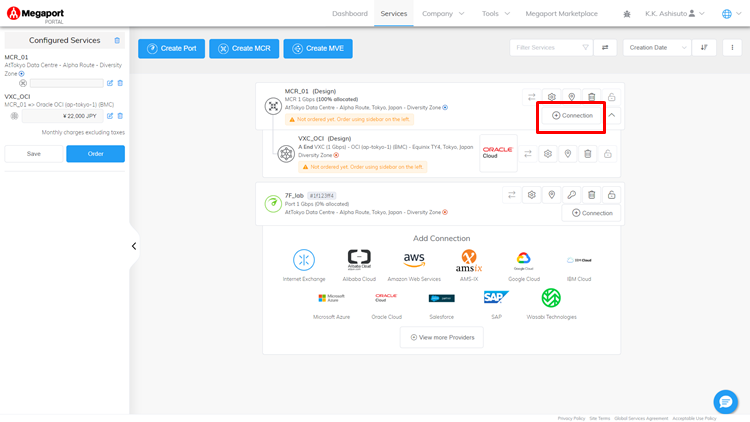Click the Create MCR button

(x=244, y=48)
